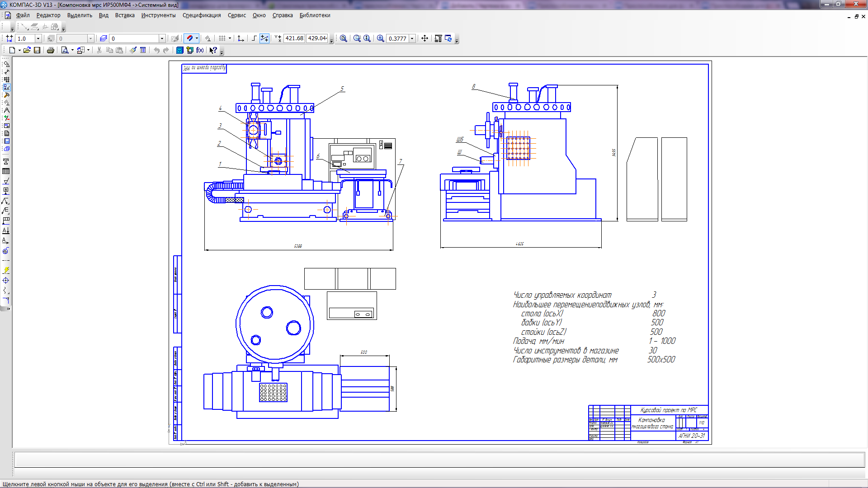This screenshot has height=488, width=868.
Task: Open the zoom scale 0.3777 dropdown
Action: [412, 38]
